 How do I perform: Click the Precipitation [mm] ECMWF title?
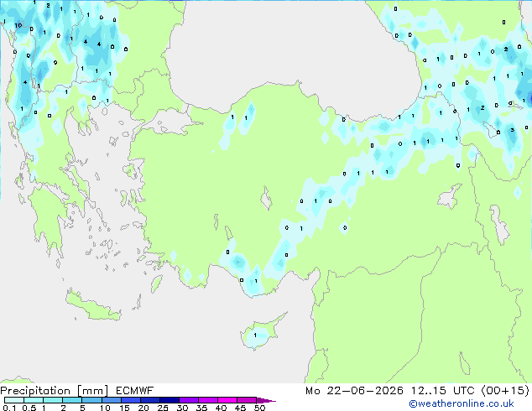tap(77, 391)
